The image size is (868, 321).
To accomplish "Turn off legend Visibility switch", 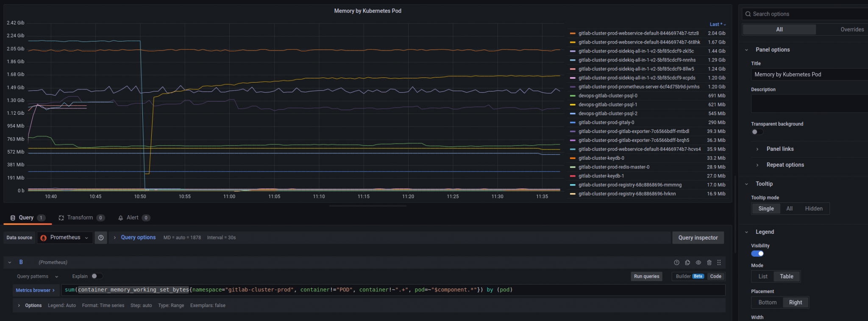I will coord(757,254).
